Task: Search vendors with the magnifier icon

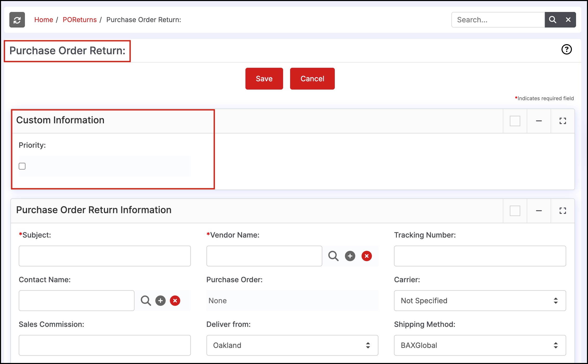Action: (x=333, y=256)
